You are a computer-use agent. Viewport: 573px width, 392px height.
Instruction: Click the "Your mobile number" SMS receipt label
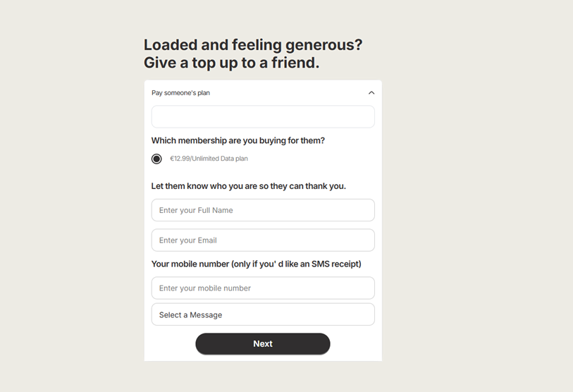(x=257, y=264)
